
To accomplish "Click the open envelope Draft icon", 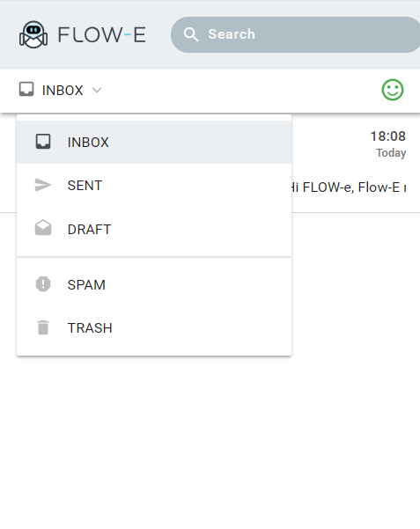I will pyautogui.click(x=43, y=227).
